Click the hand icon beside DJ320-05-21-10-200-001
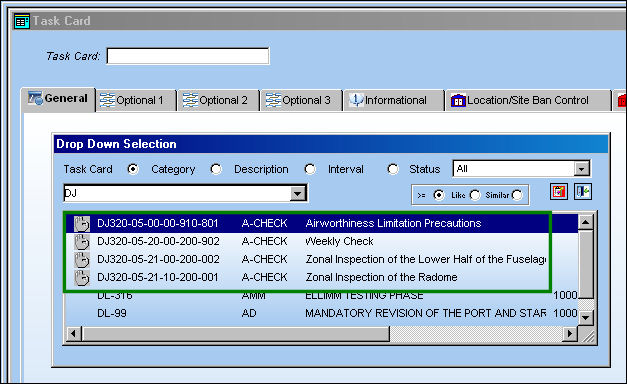Image resolution: width=627 pixels, height=384 pixels. pos(82,278)
